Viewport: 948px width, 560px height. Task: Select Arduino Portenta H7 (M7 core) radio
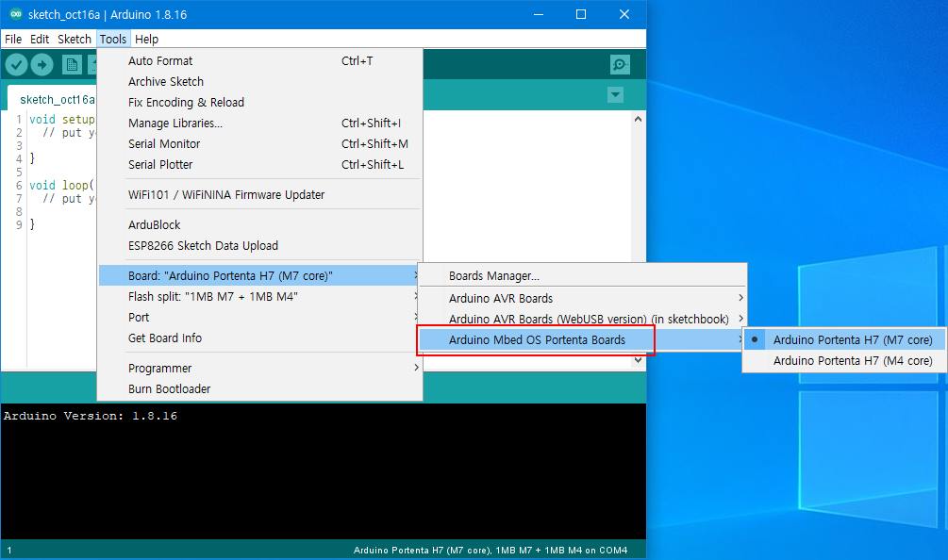click(x=844, y=340)
